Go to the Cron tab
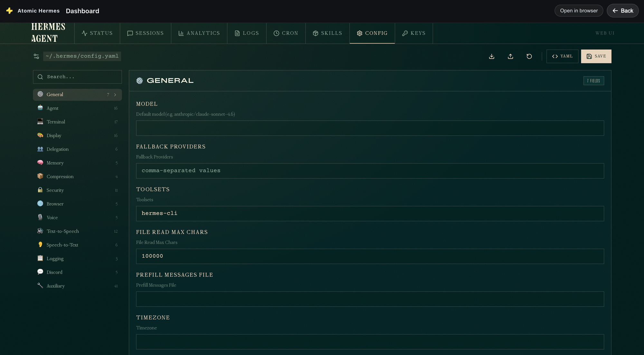Image resolution: width=644 pixels, height=355 pixels. point(286,33)
